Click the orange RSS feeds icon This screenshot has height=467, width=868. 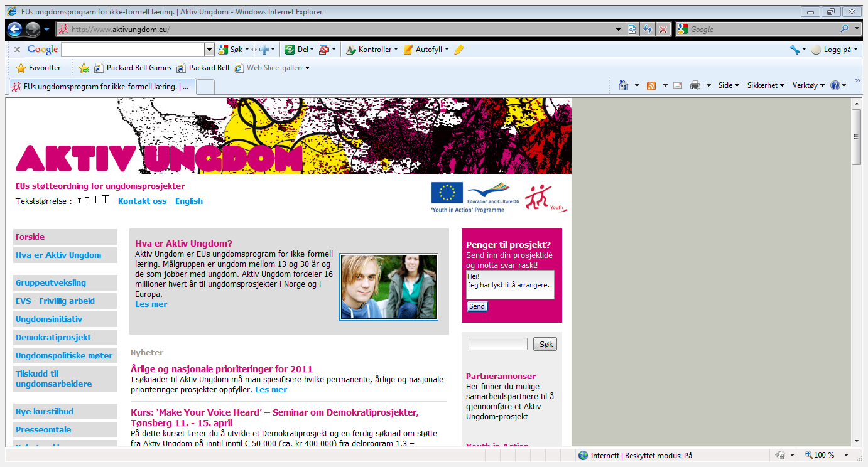tap(651, 85)
